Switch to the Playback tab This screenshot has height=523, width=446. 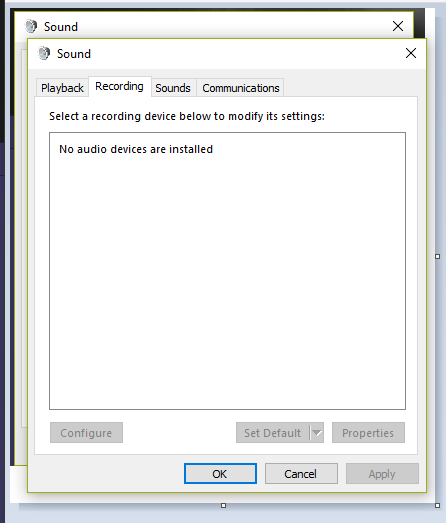(62, 88)
